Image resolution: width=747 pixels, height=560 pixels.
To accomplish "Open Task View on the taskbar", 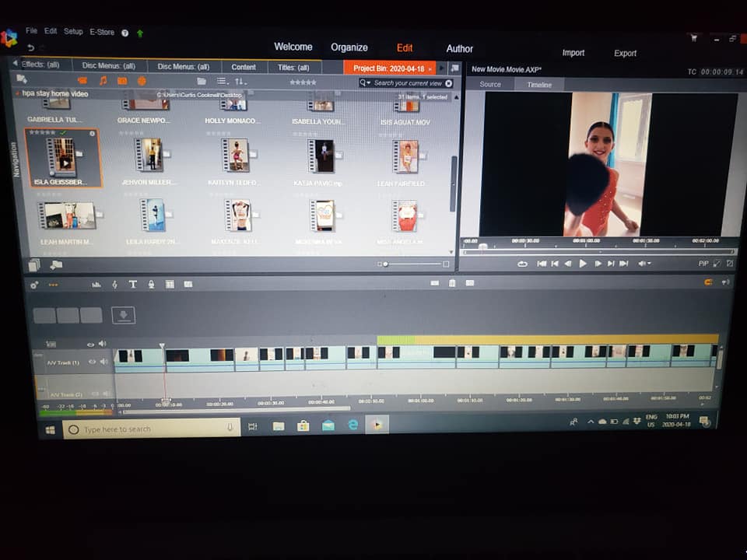I will (x=252, y=426).
